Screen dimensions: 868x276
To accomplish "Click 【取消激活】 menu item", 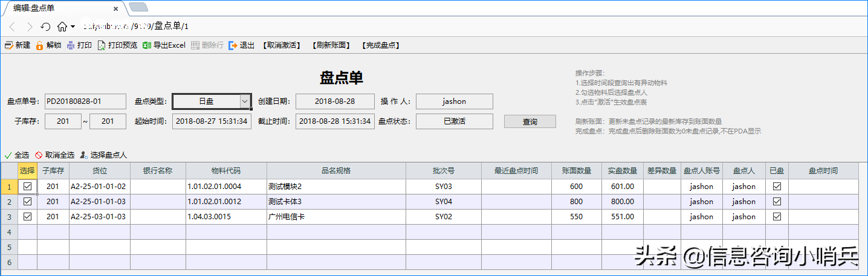I will [282, 45].
